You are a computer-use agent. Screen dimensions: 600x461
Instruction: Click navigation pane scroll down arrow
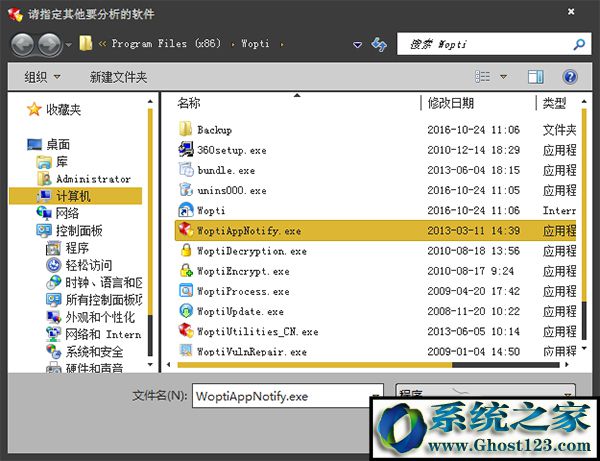click(150, 365)
